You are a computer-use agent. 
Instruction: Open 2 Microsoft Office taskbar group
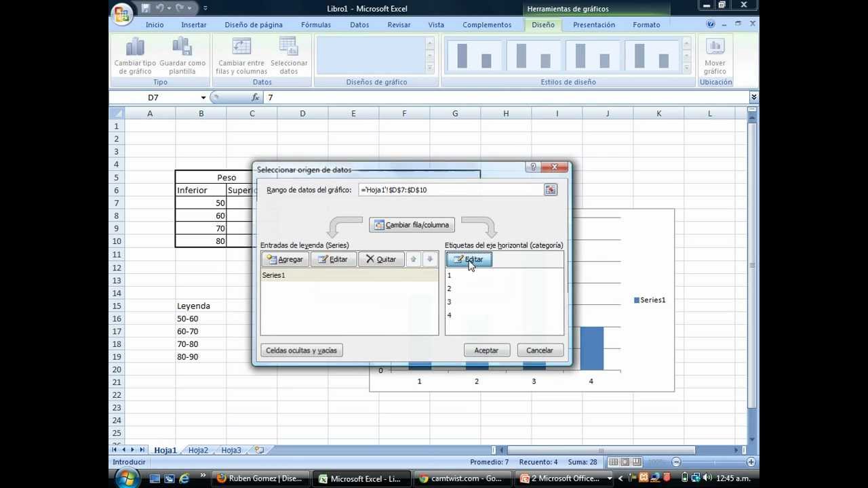(x=564, y=479)
